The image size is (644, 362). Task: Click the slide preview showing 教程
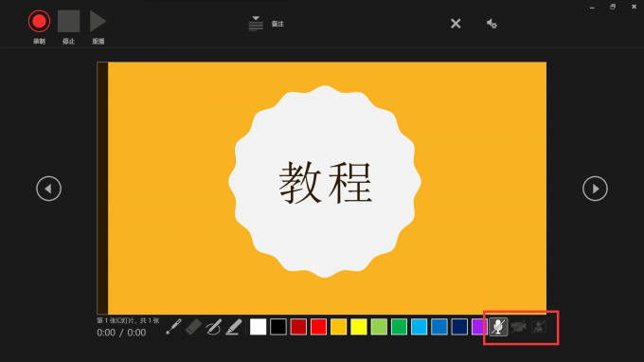click(322, 188)
